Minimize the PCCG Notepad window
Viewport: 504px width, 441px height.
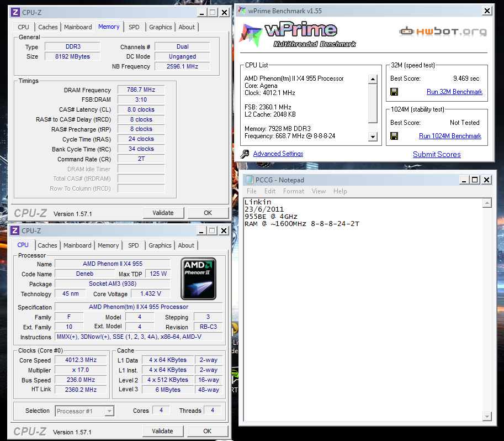coord(464,180)
